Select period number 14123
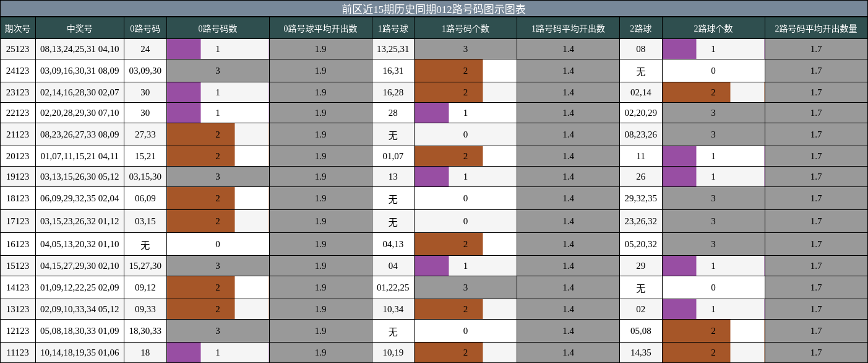The width and height of the screenshot is (868, 363). point(18,287)
